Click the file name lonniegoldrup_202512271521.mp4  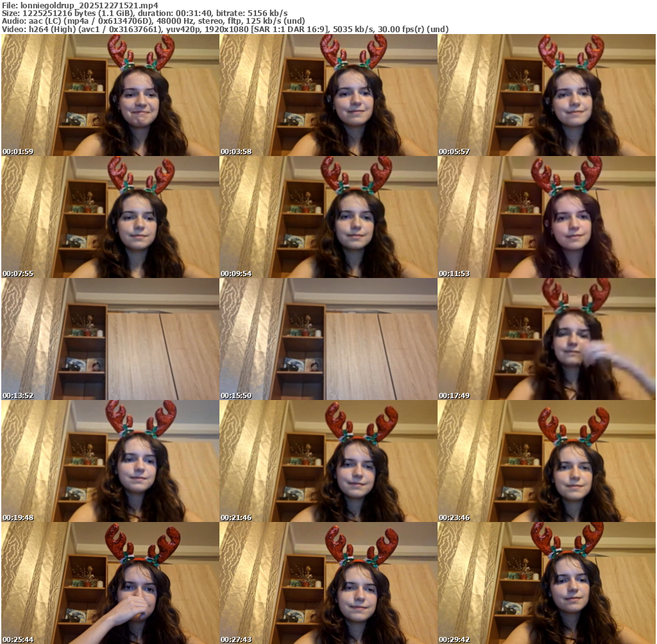click(89, 5)
